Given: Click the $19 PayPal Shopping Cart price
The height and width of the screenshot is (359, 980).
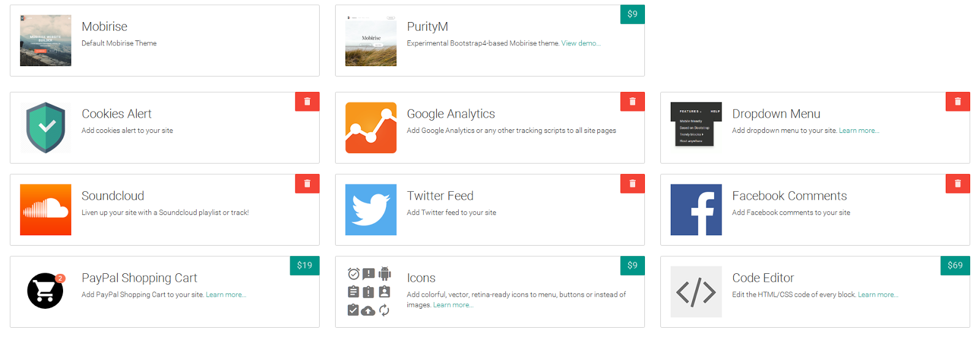Looking at the screenshot, I should click(304, 266).
